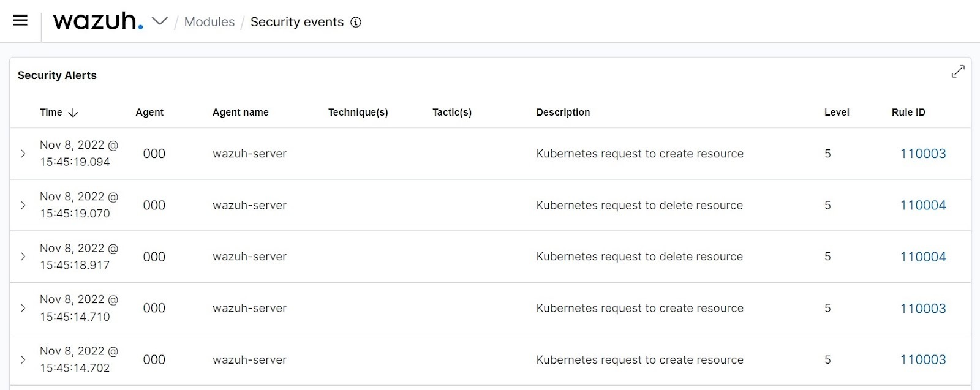
Task: Click timestamp Nov 8, 2022 @ 15:45:14.702
Action: [79, 359]
